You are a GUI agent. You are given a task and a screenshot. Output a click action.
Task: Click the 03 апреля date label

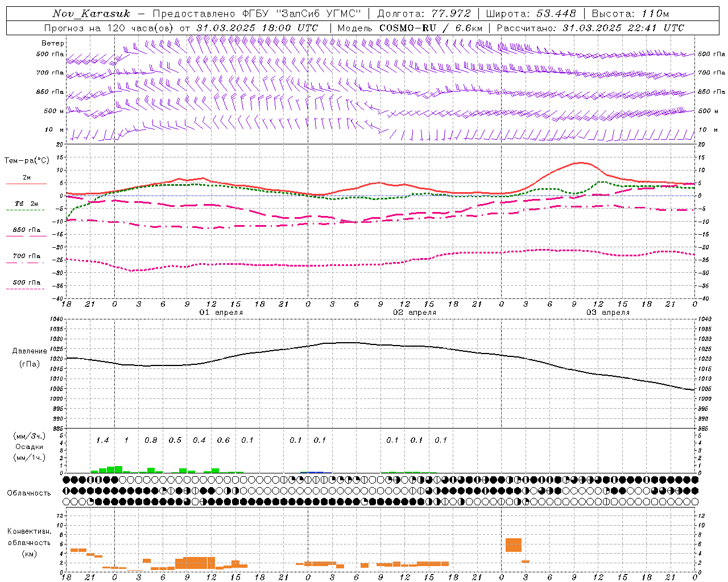coord(608,313)
